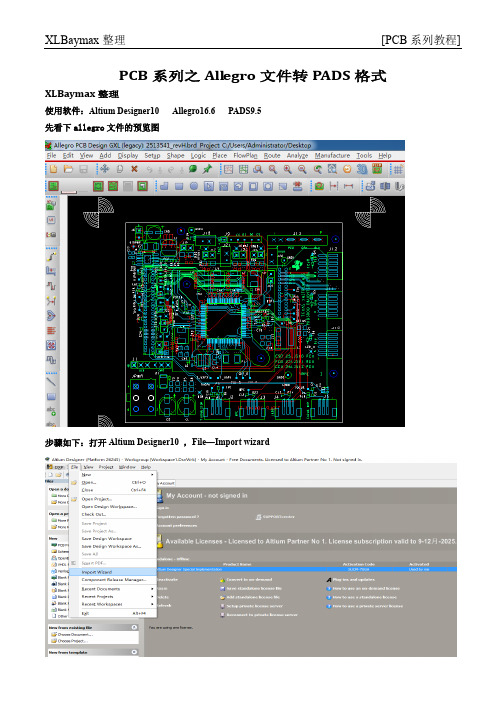The width and height of the screenshot is (496, 702).
Task: Select Import Wizard from the File menu
Action: click(x=112, y=572)
